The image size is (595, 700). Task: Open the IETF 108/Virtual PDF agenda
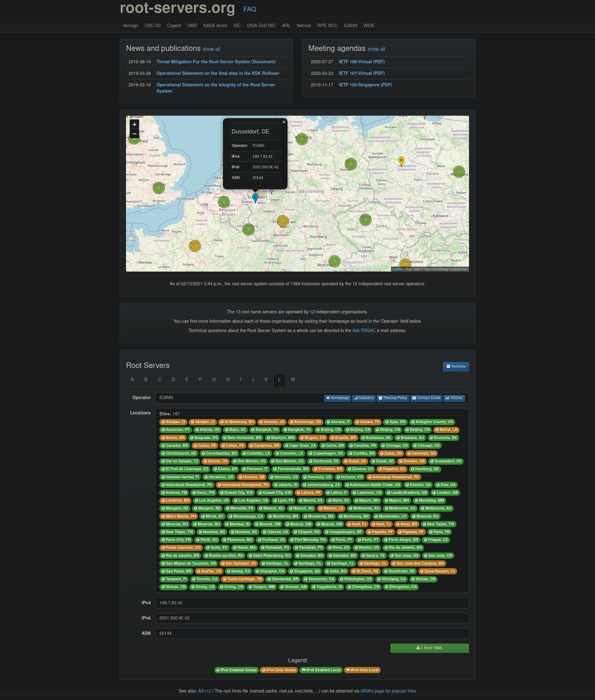[x=361, y=62]
